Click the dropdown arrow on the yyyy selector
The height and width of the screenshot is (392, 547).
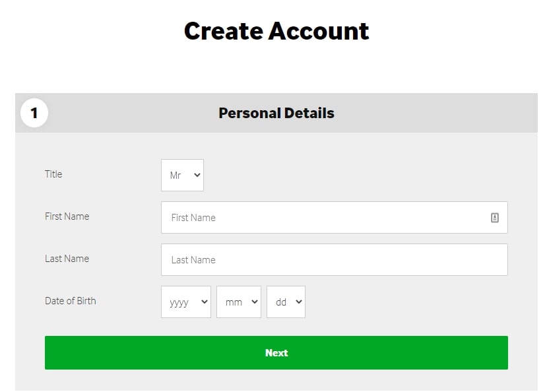[203, 302]
